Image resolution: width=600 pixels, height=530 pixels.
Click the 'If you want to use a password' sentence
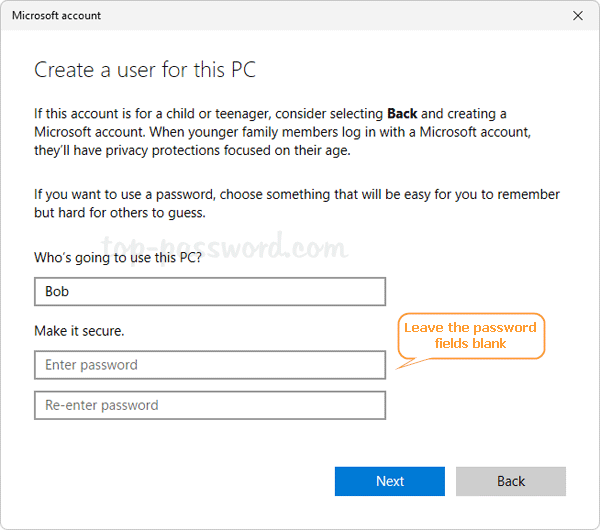(126, 194)
